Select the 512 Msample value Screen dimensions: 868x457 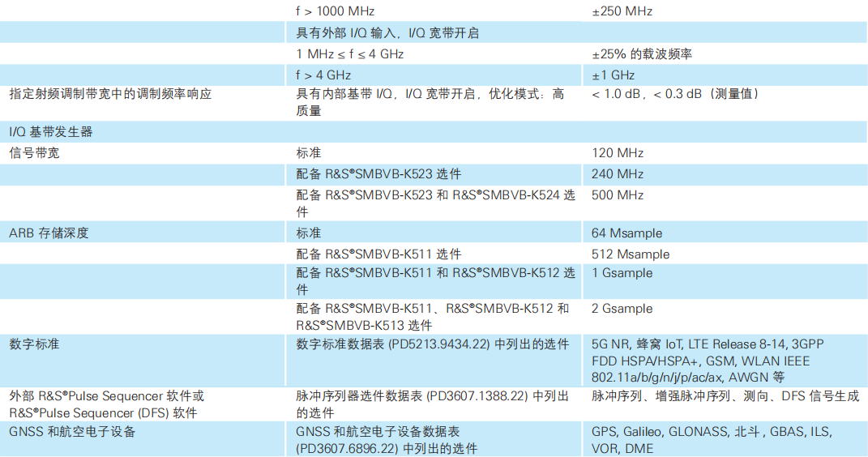click(x=631, y=254)
